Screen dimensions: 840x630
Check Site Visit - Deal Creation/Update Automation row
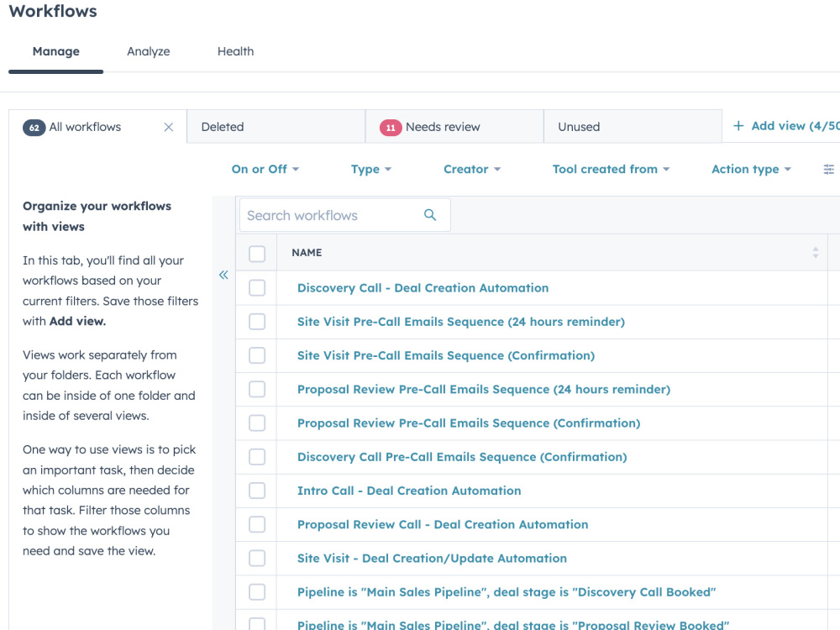(257, 558)
